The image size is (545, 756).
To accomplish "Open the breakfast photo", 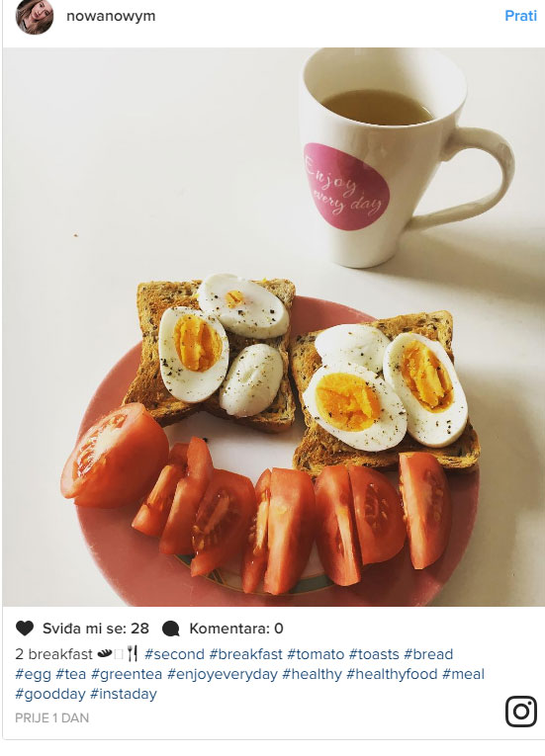I will coord(274,326).
